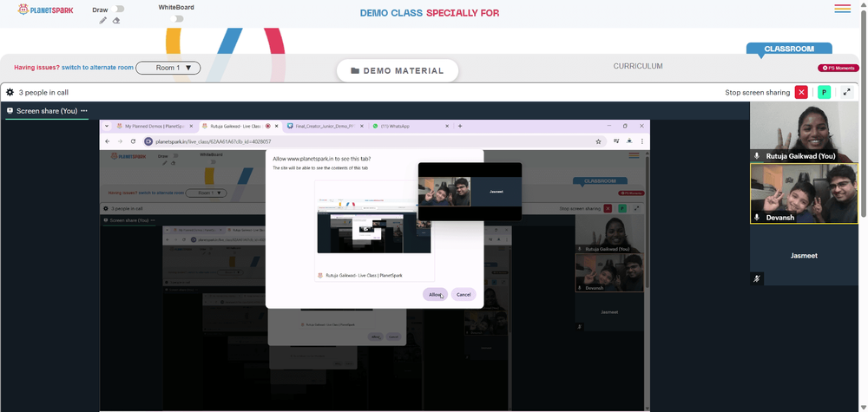This screenshot has width=868, height=412.
Task: Open the striped hamburger menu at top right
Action: (843, 9)
